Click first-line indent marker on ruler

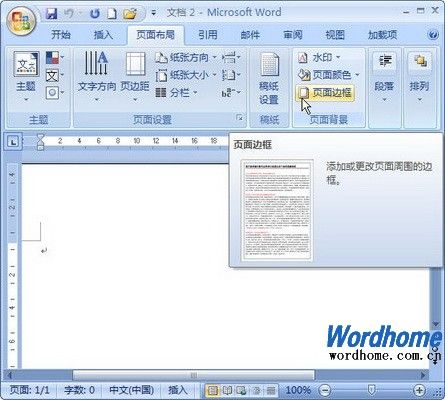(x=40, y=137)
